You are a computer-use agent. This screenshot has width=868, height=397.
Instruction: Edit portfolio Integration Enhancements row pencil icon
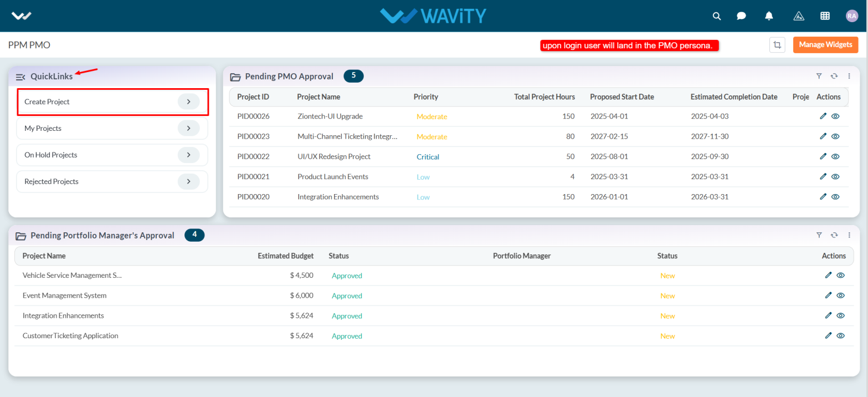click(828, 315)
